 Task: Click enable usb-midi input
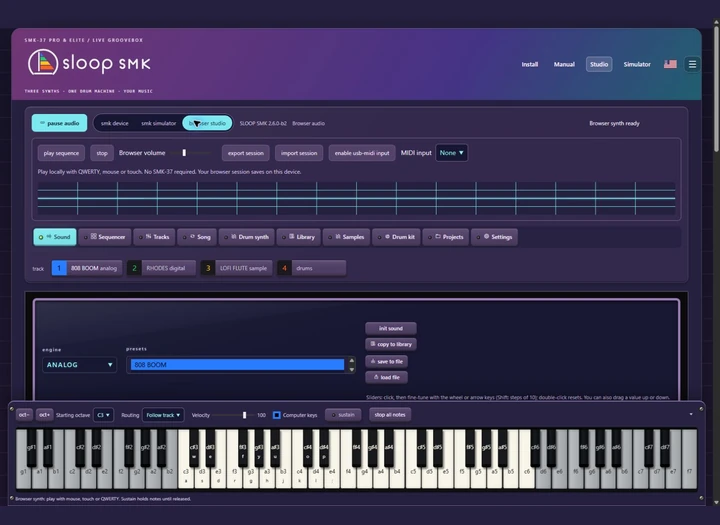tap(362, 153)
